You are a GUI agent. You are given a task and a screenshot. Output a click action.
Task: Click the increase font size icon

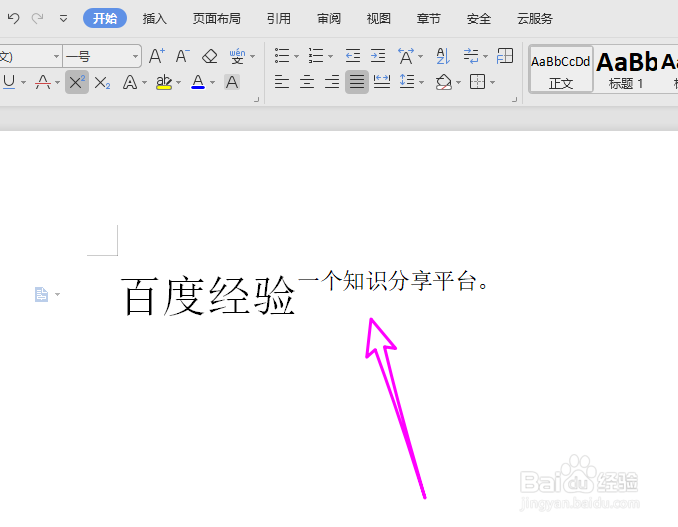pos(157,56)
